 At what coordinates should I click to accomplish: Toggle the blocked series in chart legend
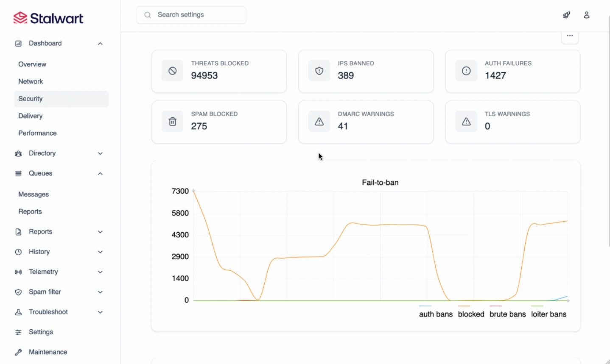tap(471, 314)
